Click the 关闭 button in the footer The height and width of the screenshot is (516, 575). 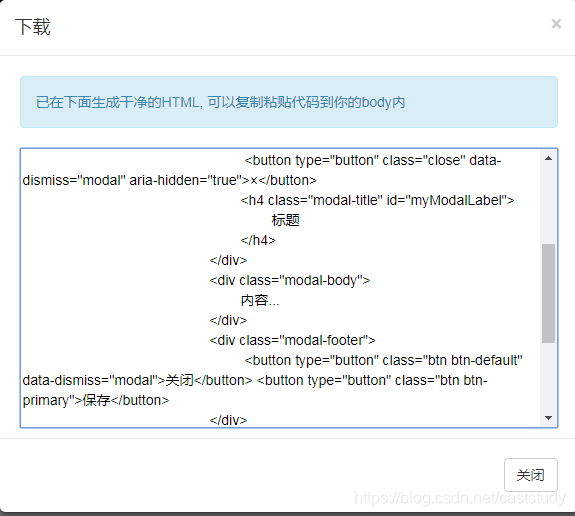531,475
